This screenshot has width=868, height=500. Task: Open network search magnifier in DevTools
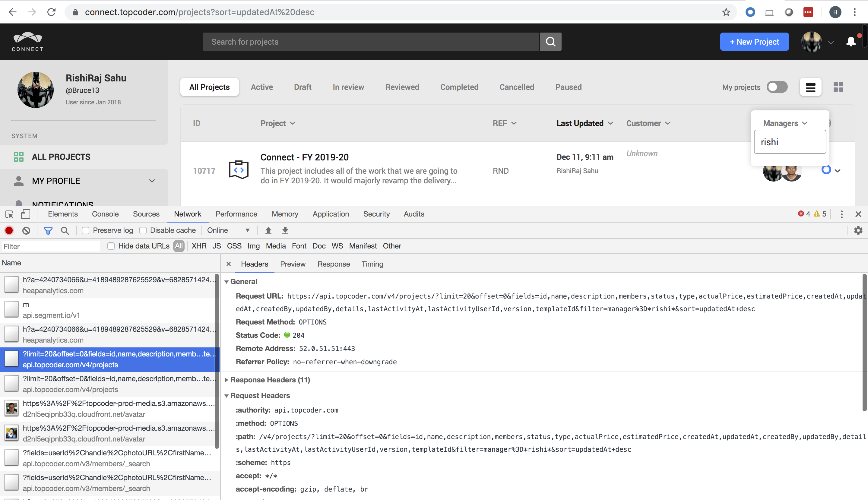[65, 230]
